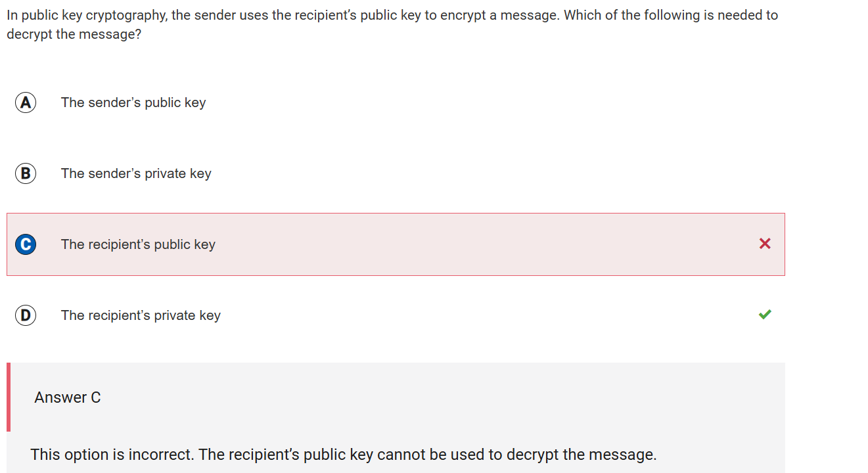Select the circled B answer bubble
Viewport: 868px width, 473px height.
(x=26, y=173)
